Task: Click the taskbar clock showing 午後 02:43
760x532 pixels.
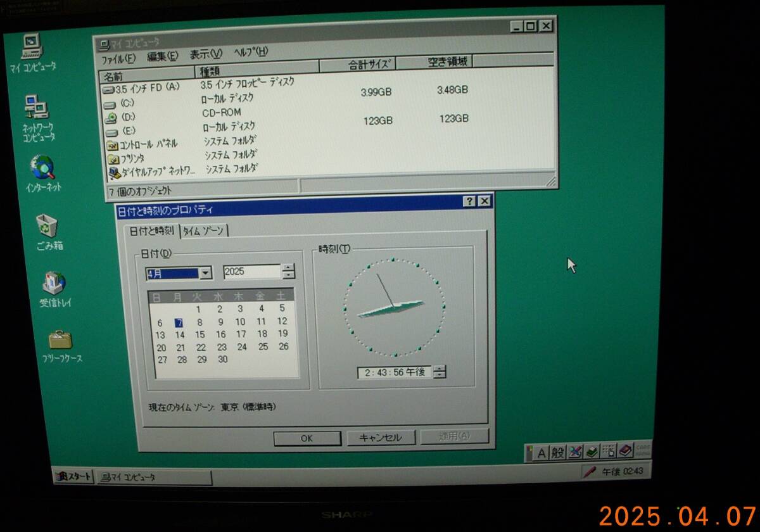Action: (x=622, y=471)
